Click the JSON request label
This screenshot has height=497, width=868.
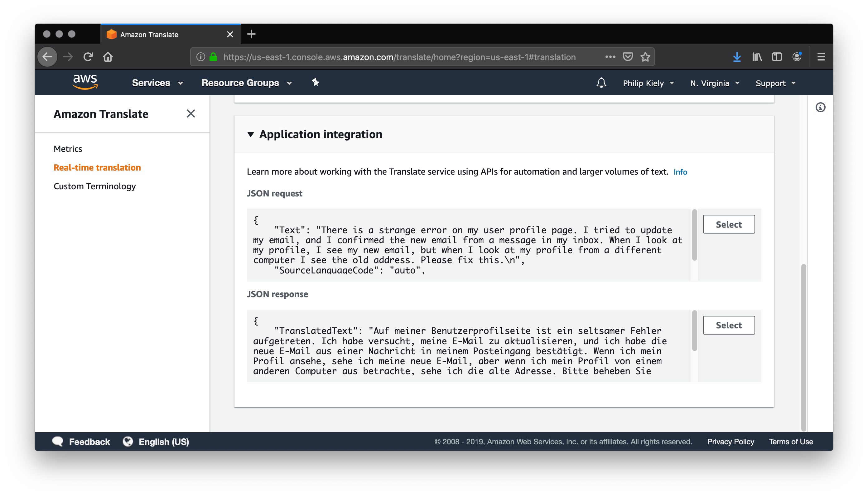(x=274, y=194)
